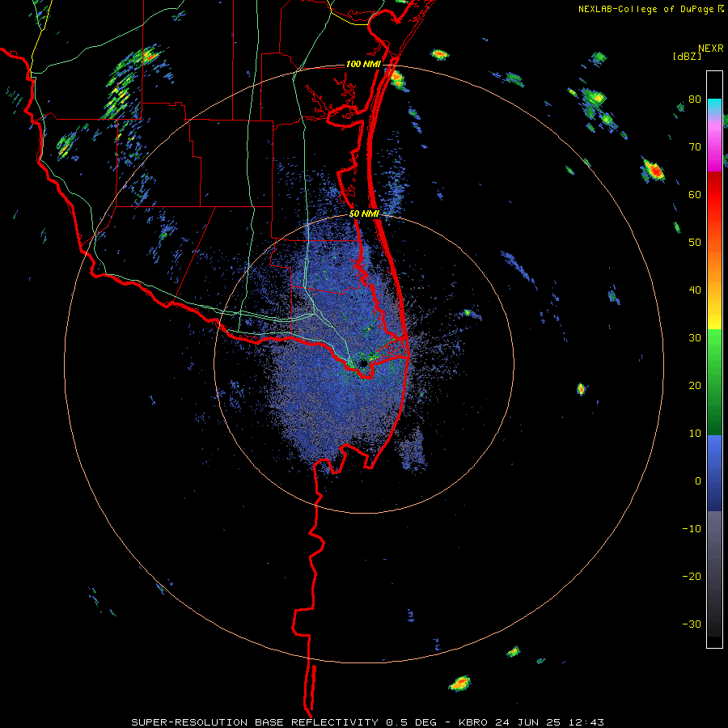Click the -30 value on the dBZ scale

692,624
